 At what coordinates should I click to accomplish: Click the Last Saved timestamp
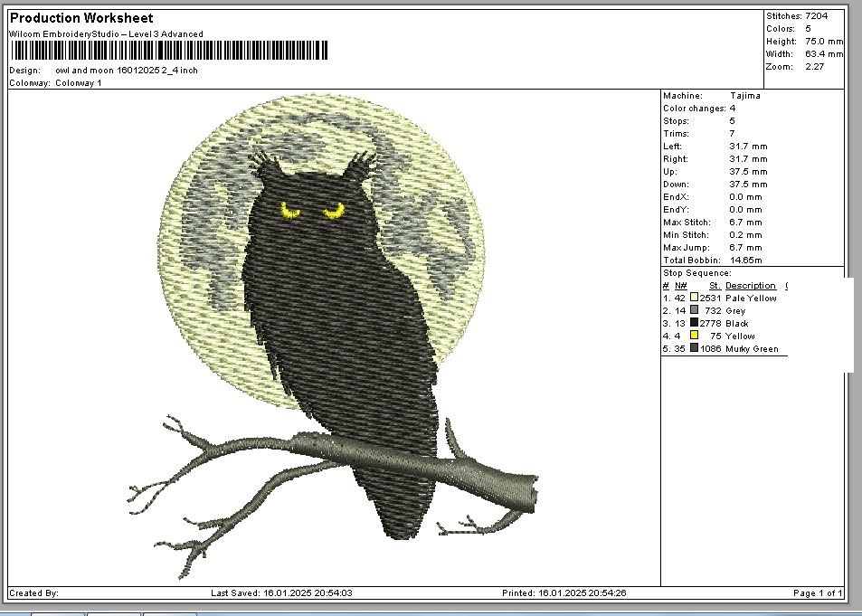point(281,593)
